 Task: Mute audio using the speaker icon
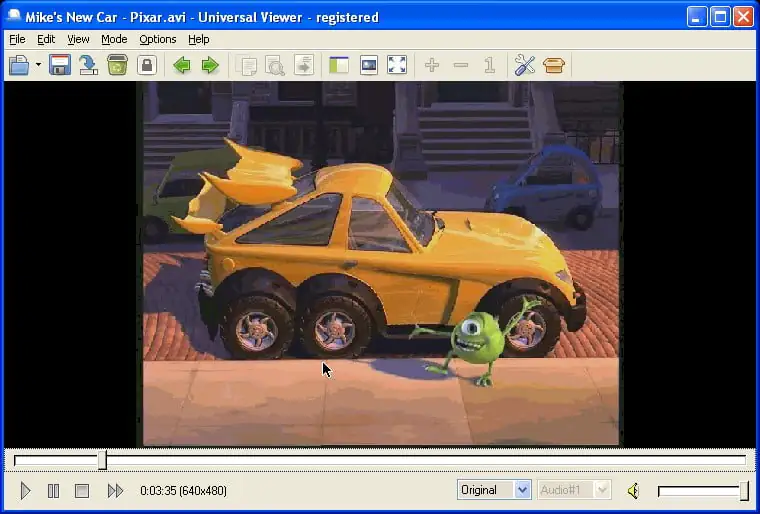click(x=633, y=491)
